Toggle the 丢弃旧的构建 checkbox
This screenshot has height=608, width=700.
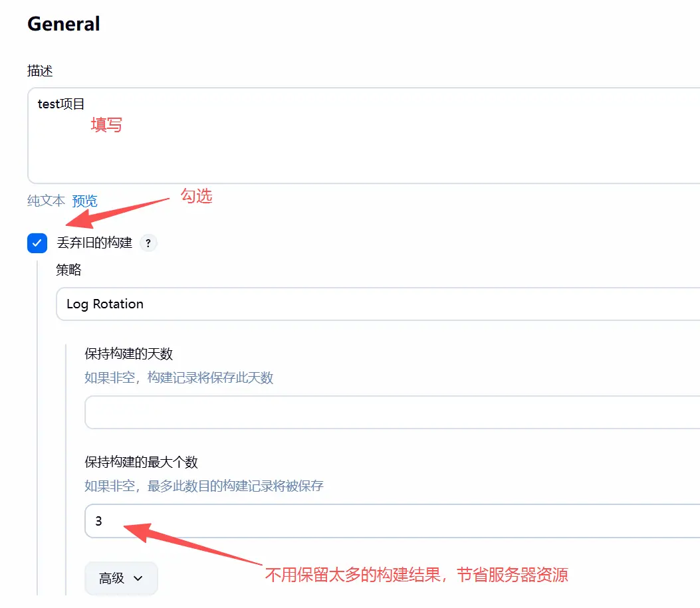[37, 243]
